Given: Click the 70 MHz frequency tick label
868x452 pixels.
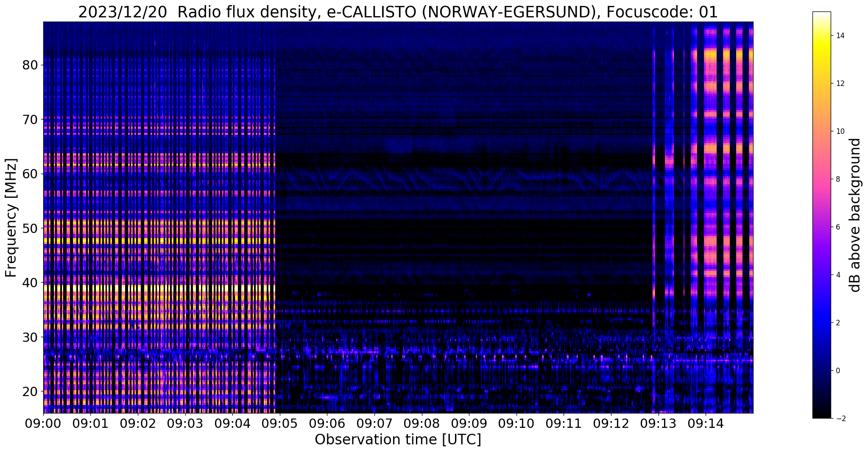Looking at the screenshot, I should coord(30,119).
